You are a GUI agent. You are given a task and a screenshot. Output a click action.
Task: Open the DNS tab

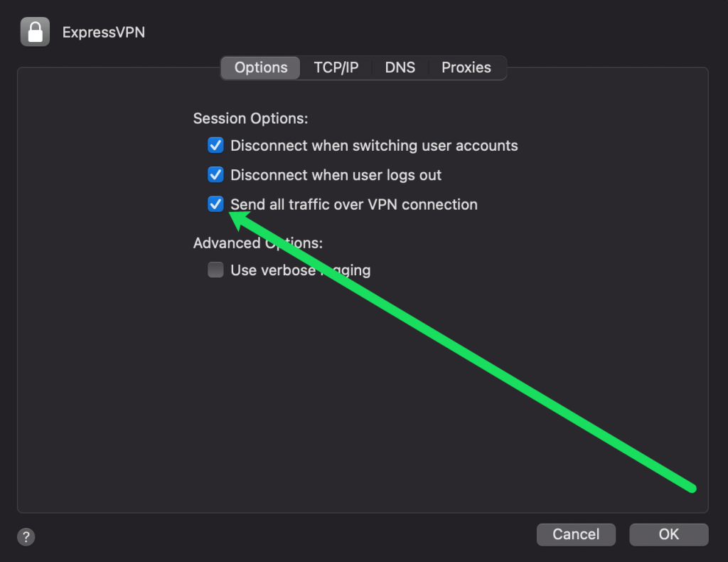pos(400,68)
